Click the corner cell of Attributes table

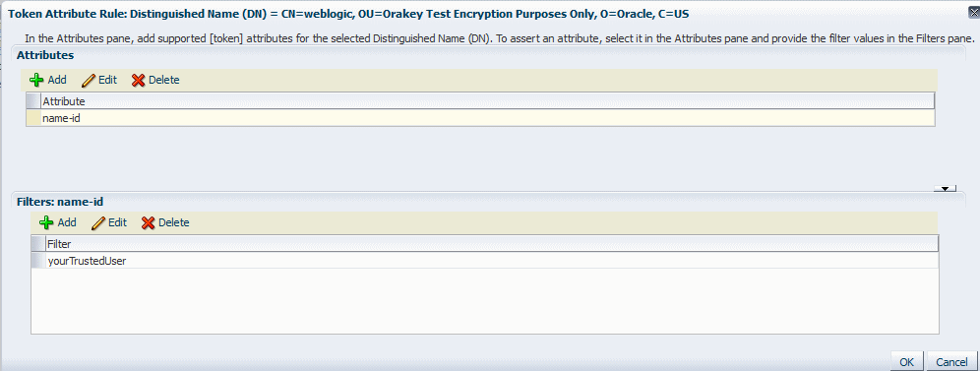(x=33, y=101)
